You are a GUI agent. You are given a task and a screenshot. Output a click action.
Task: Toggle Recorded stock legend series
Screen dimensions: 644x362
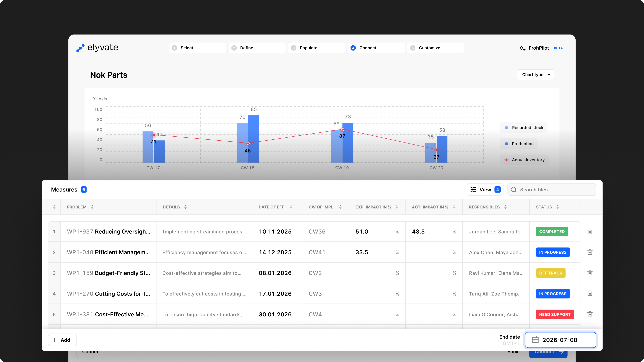pyautogui.click(x=524, y=128)
